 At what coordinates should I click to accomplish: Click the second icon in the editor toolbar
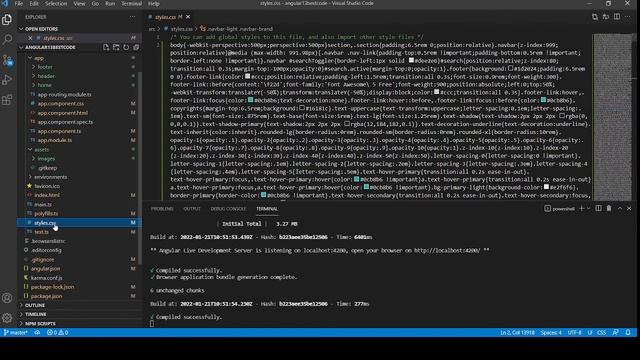606,17
